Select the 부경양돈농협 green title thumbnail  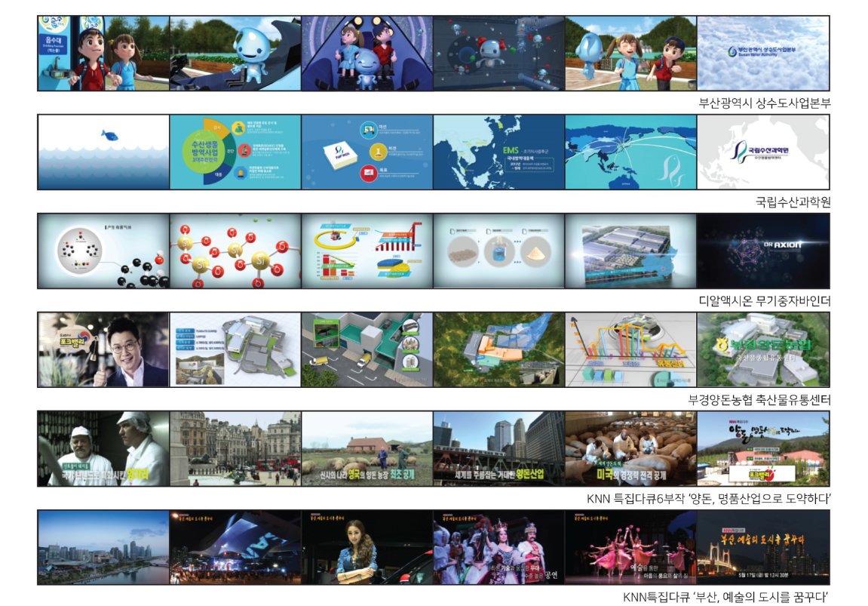point(763,349)
